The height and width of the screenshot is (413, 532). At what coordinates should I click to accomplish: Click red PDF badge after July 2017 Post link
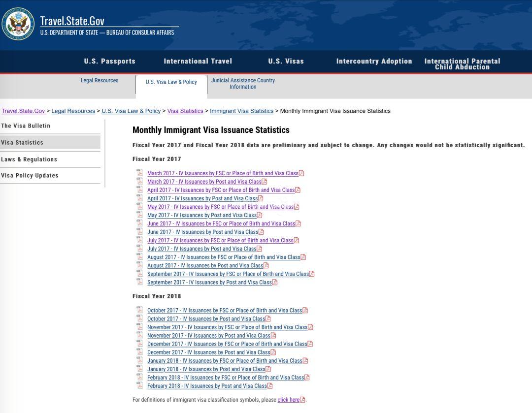(x=259, y=249)
